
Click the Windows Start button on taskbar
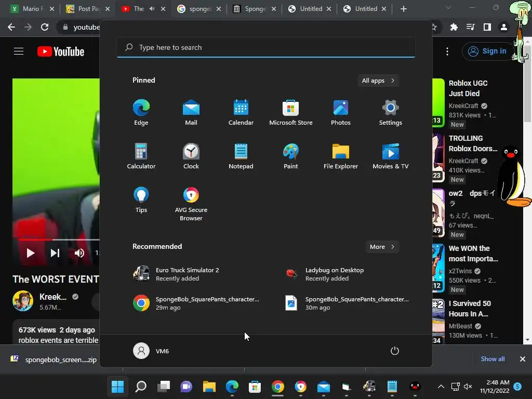click(118, 387)
